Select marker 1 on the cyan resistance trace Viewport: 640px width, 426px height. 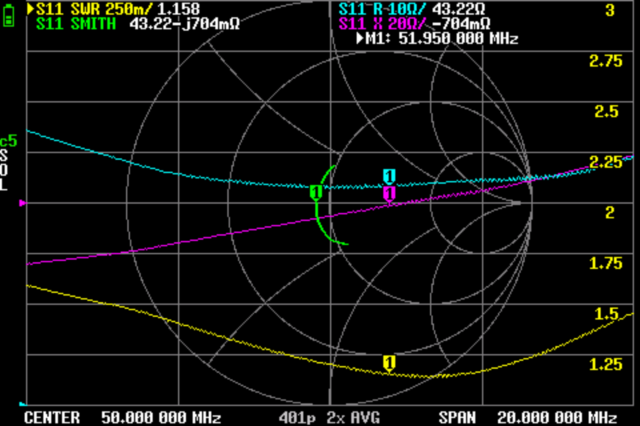coord(389,177)
